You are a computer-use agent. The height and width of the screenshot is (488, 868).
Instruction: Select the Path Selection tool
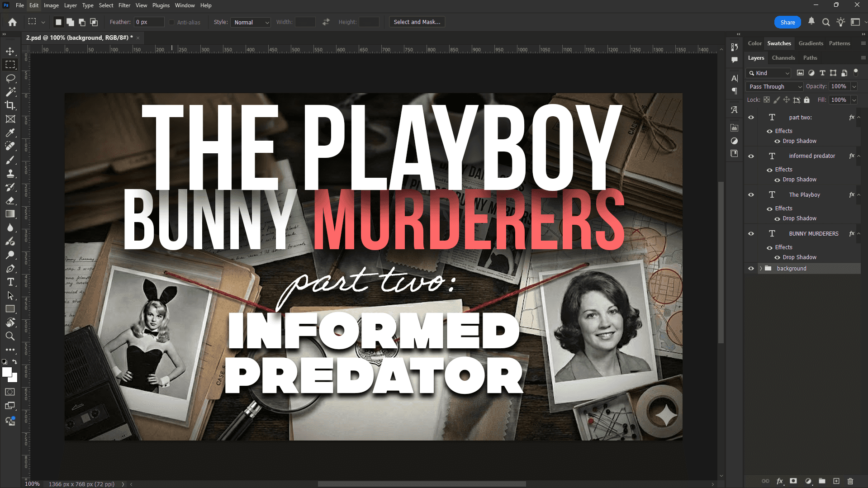[10, 295]
